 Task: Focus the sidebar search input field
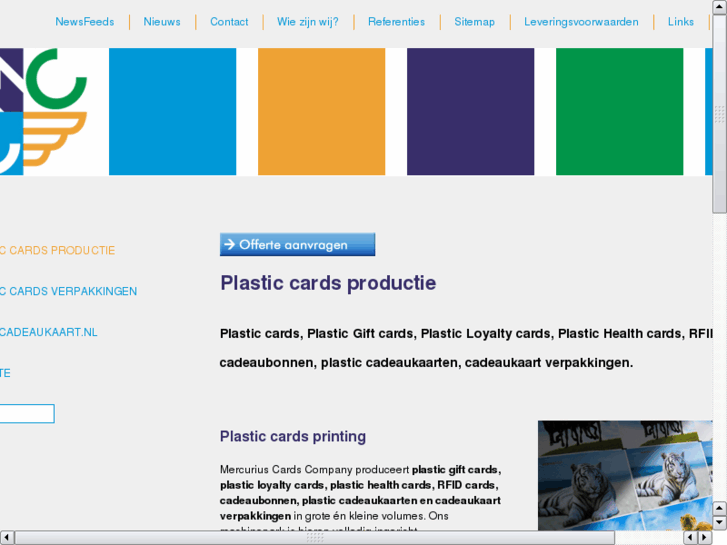pos(27,414)
